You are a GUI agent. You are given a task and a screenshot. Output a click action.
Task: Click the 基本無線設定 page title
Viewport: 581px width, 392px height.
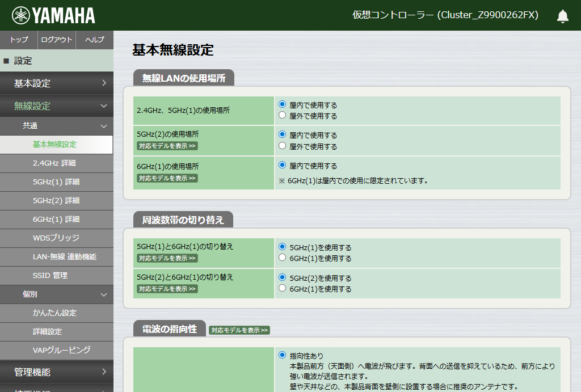click(x=173, y=50)
